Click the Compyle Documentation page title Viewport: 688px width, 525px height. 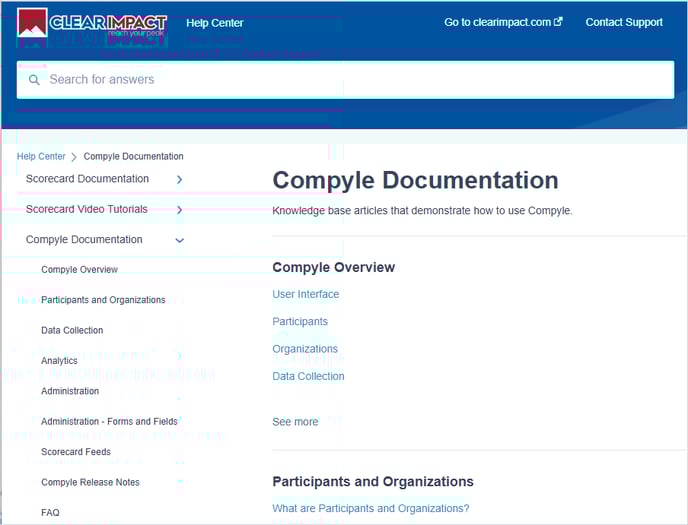point(415,180)
